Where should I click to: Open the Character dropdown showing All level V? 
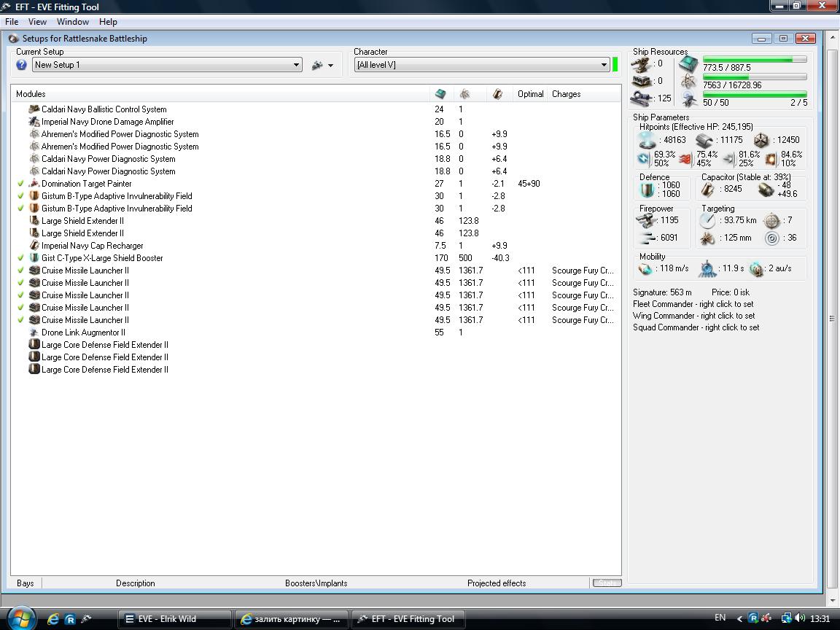point(482,65)
